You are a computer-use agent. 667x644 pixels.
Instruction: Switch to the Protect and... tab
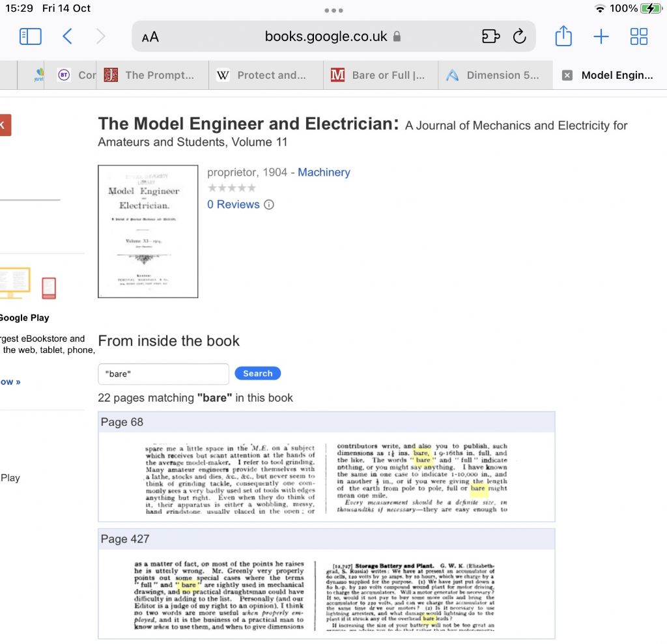[266, 76]
